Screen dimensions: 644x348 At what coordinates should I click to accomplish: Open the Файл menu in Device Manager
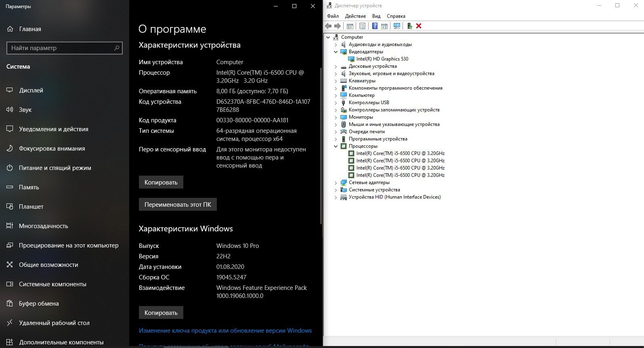(333, 16)
